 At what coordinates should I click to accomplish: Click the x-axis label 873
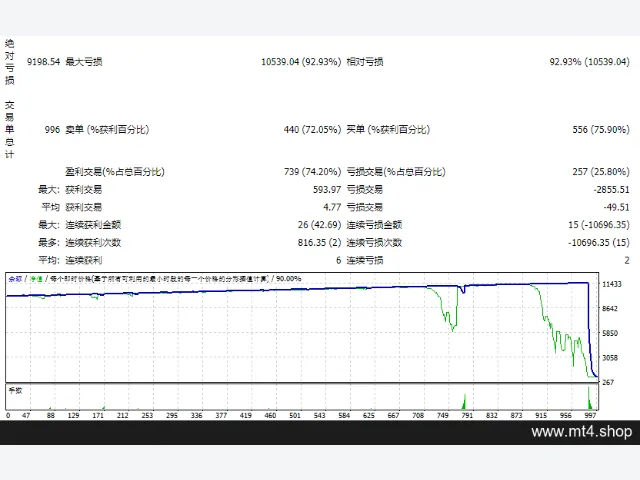tap(516, 416)
